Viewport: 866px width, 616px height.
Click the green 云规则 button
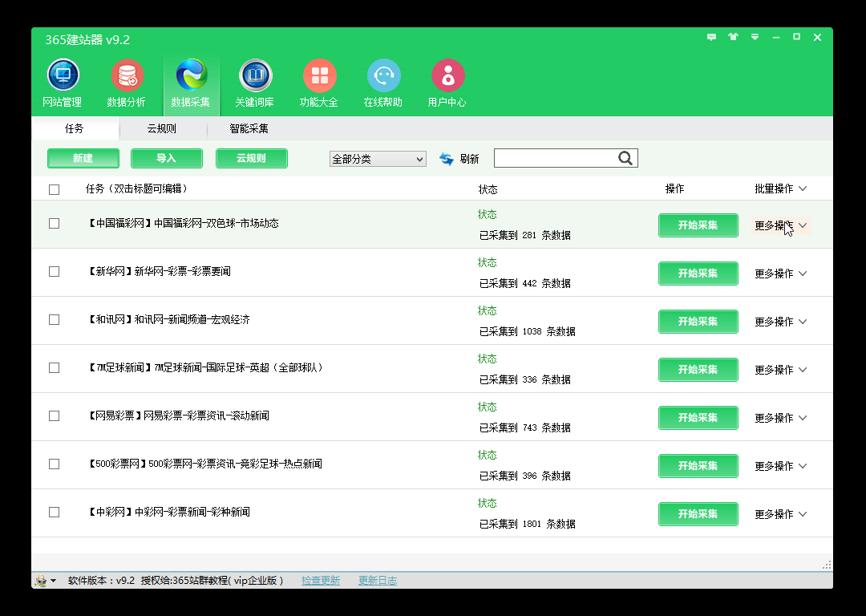[252, 159]
